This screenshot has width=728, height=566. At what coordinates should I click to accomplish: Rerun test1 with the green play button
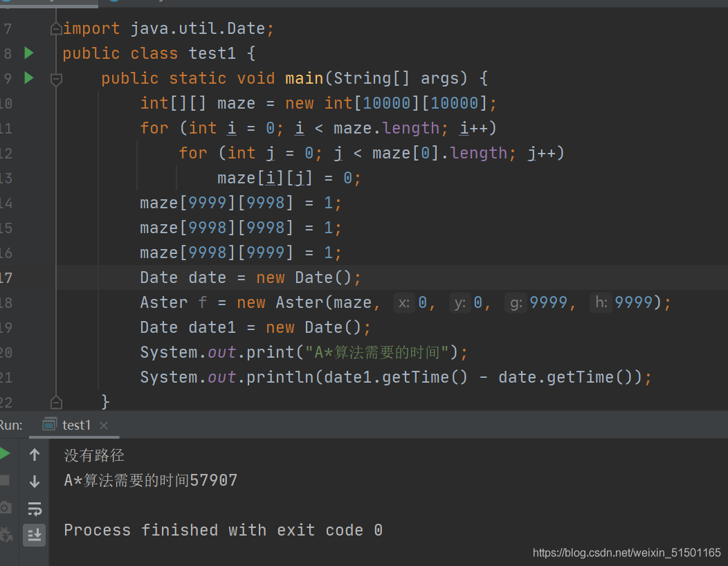(5, 454)
